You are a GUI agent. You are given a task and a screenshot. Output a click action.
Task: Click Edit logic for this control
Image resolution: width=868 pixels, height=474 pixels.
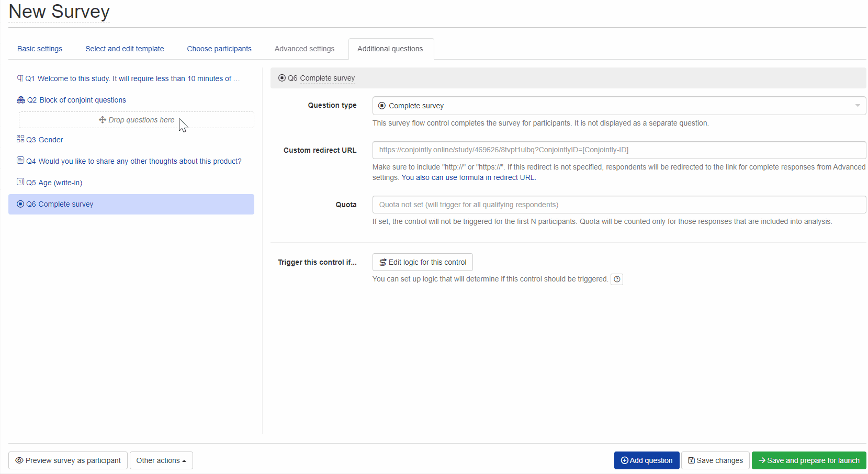423,262
